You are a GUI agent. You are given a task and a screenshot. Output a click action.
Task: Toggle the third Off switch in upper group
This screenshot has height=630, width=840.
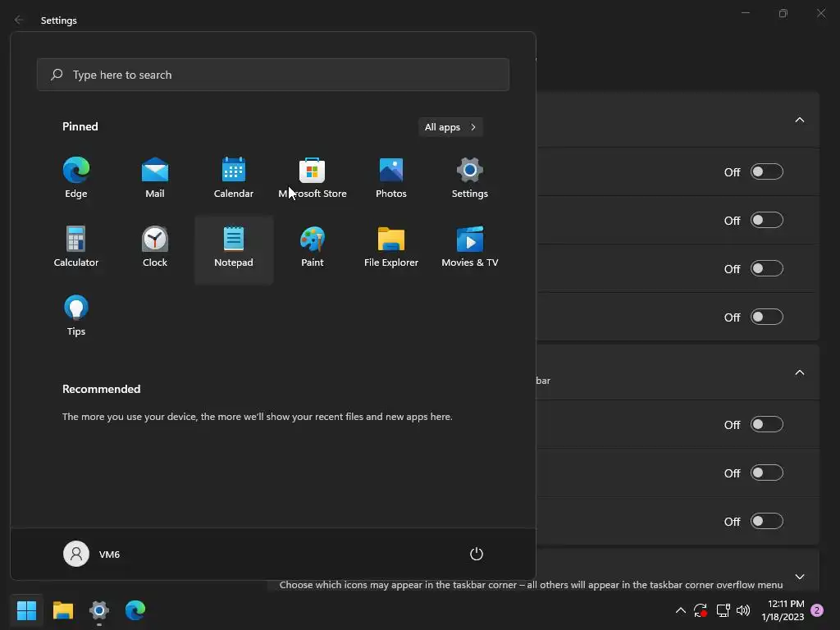click(x=767, y=268)
